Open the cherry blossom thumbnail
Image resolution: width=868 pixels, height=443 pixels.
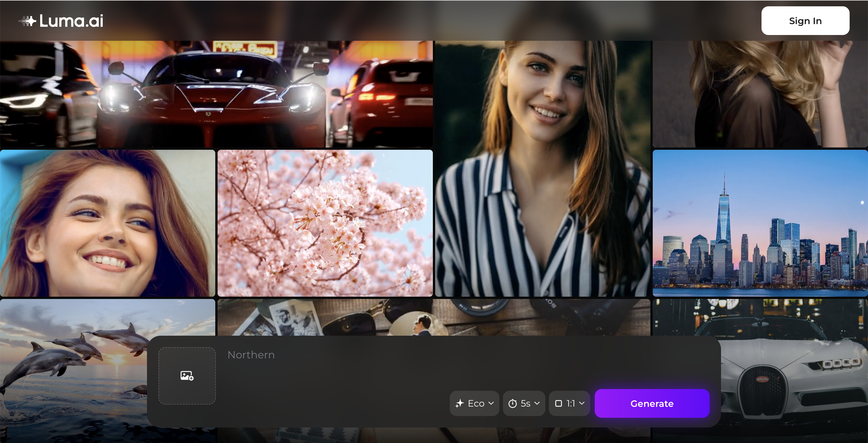325,223
